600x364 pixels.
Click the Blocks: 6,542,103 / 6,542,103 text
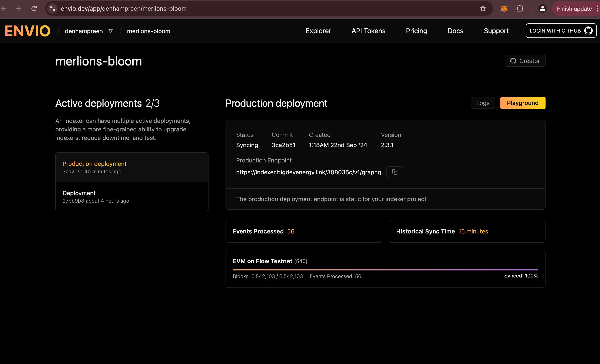point(268,276)
